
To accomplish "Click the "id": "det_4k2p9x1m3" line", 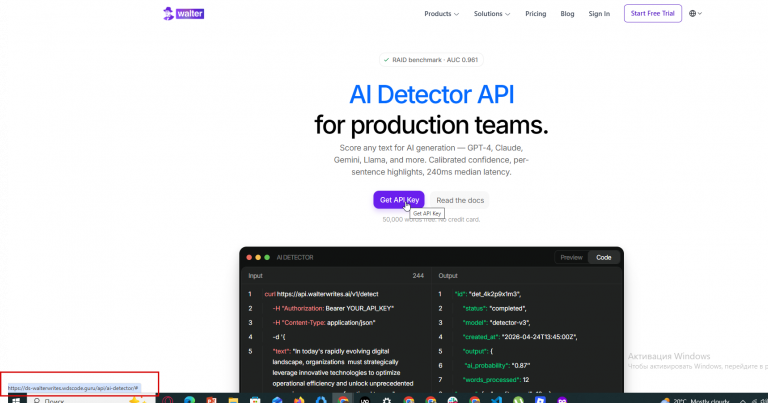I will click(x=488, y=294).
